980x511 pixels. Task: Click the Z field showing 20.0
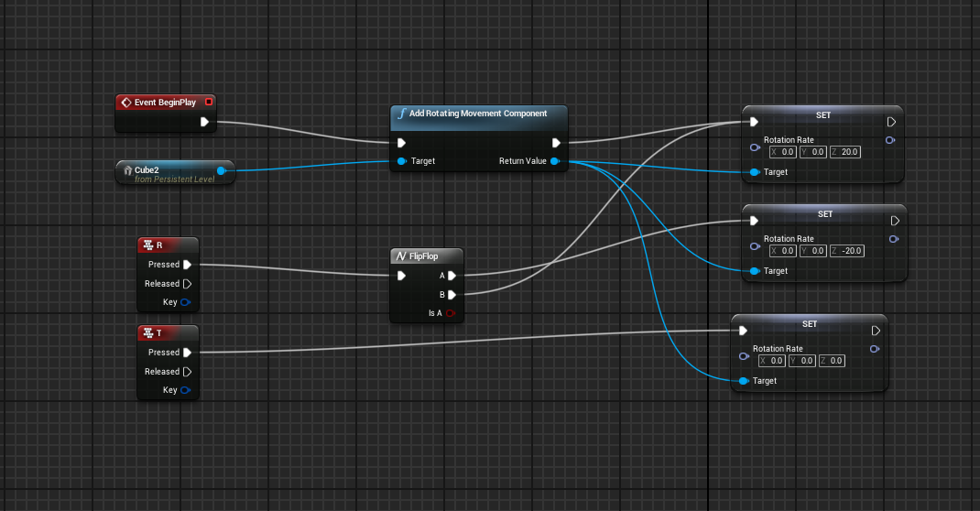pos(845,152)
